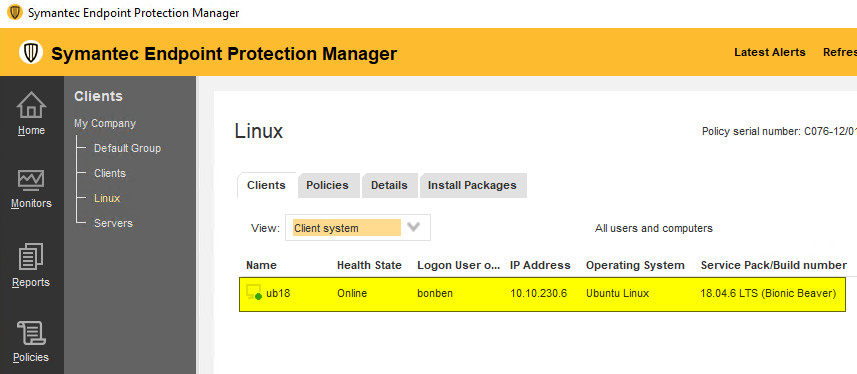Select My Company in the Clients tree
857x374 pixels.
coord(105,124)
